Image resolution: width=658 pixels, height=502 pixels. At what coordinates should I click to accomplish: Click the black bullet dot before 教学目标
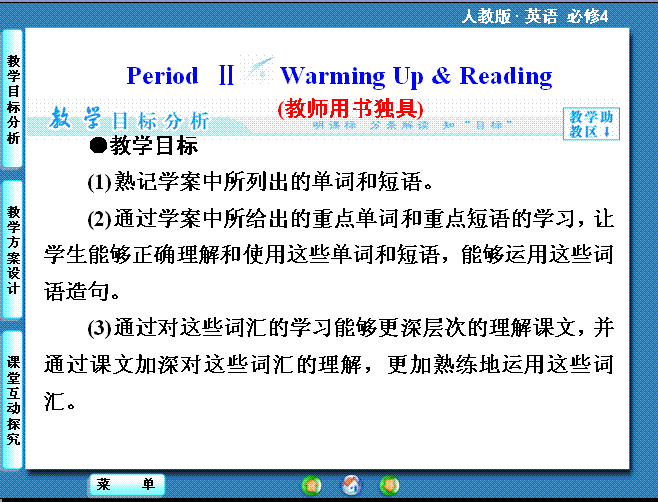(98, 147)
